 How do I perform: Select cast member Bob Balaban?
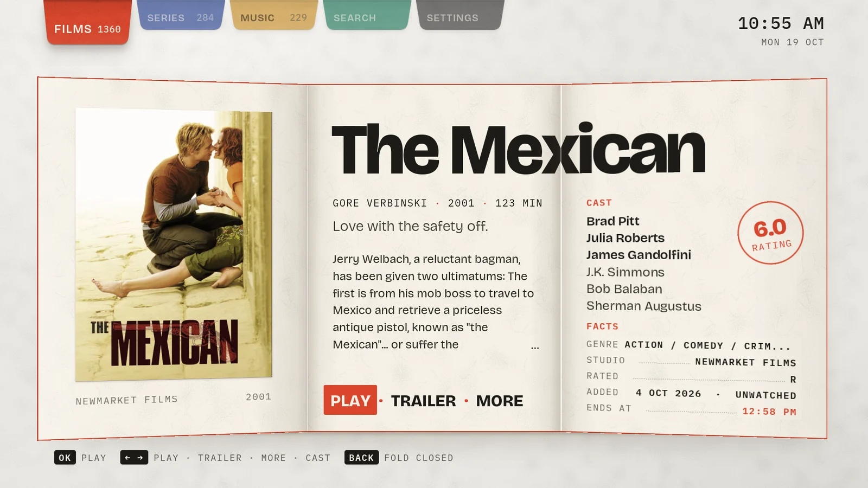pos(624,289)
